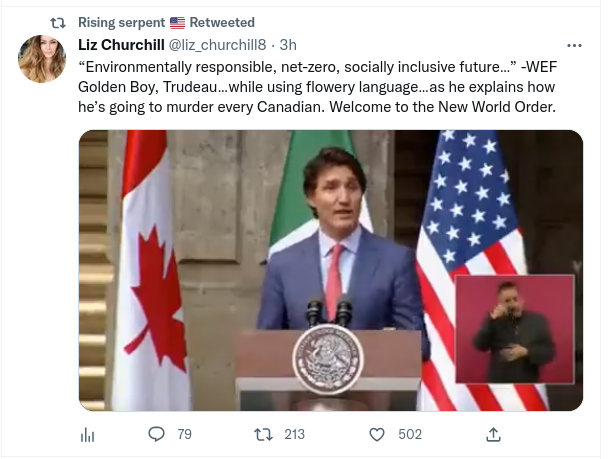The height and width of the screenshot is (459, 614).
Task: Click the 213 retweets count
Action: (294, 434)
